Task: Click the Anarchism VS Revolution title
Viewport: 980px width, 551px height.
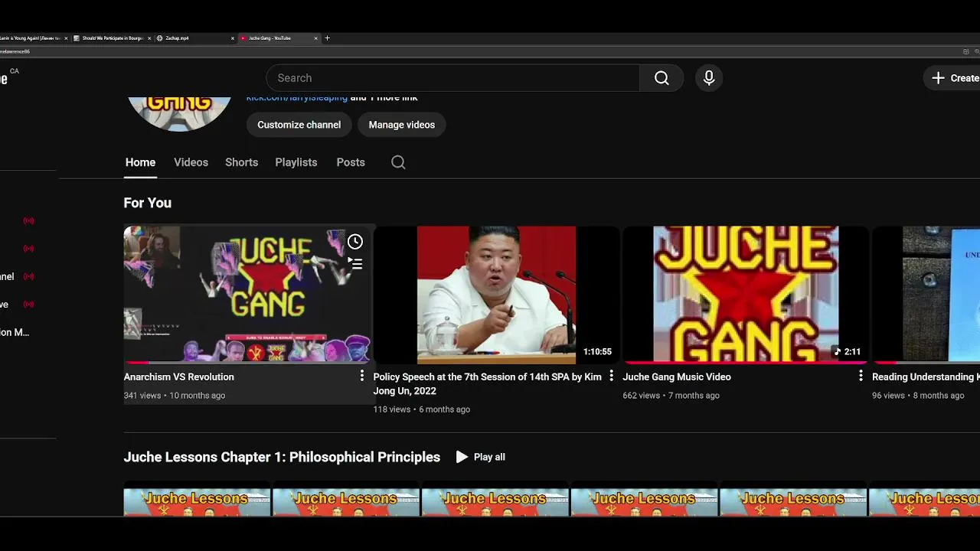Action: (x=179, y=377)
